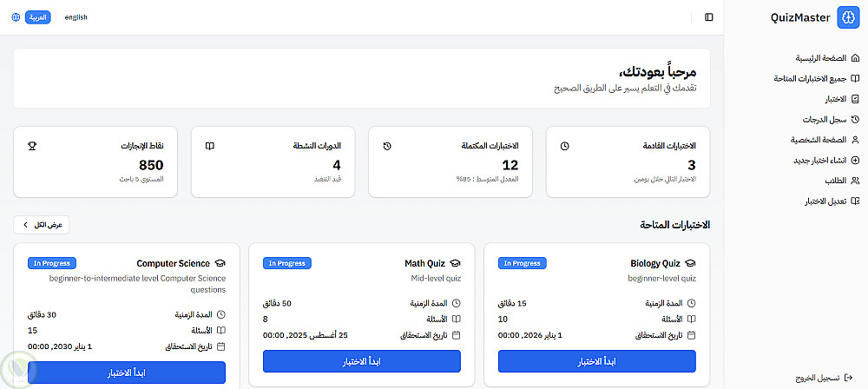
Task: Click the trophy icon in achievements card
Action: tap(32, 146)
